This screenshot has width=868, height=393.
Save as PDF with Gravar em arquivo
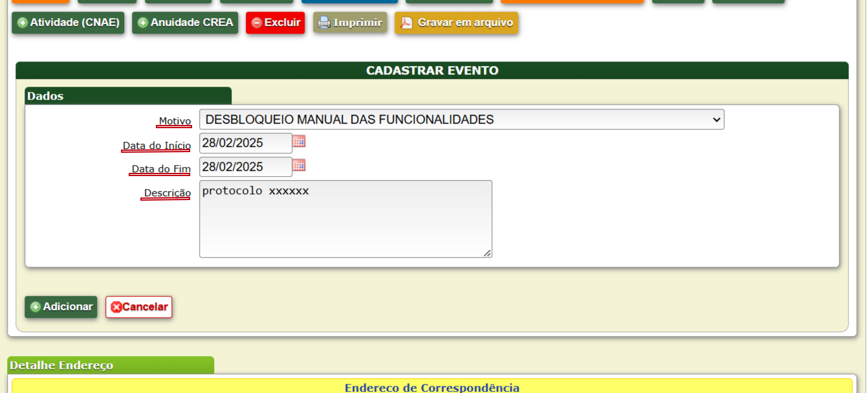coord(456,23)
